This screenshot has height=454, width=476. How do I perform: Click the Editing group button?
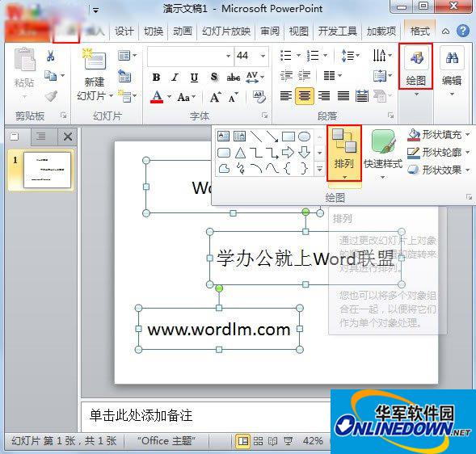[452, 72]
